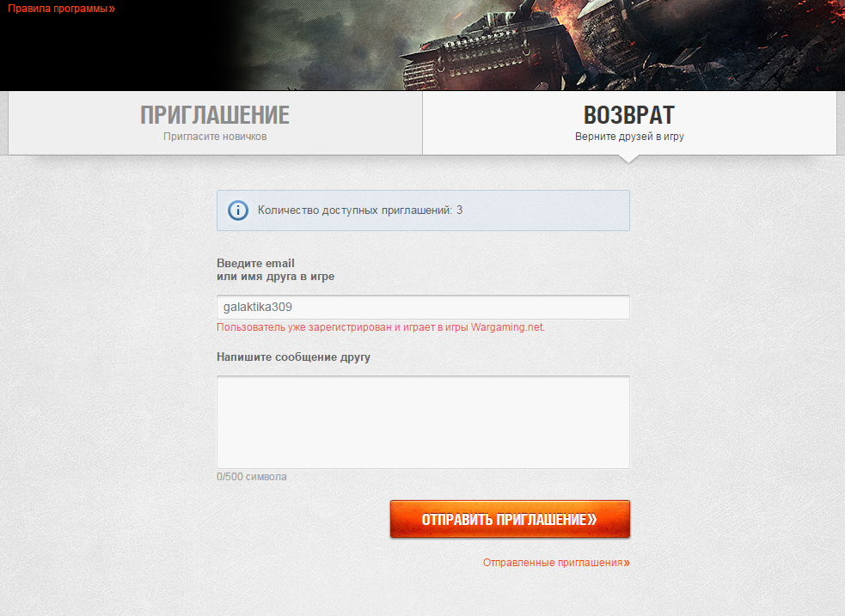845x616 pixels.
Task: Click into the message to friend textarea
Action: (x=423, y=422)
